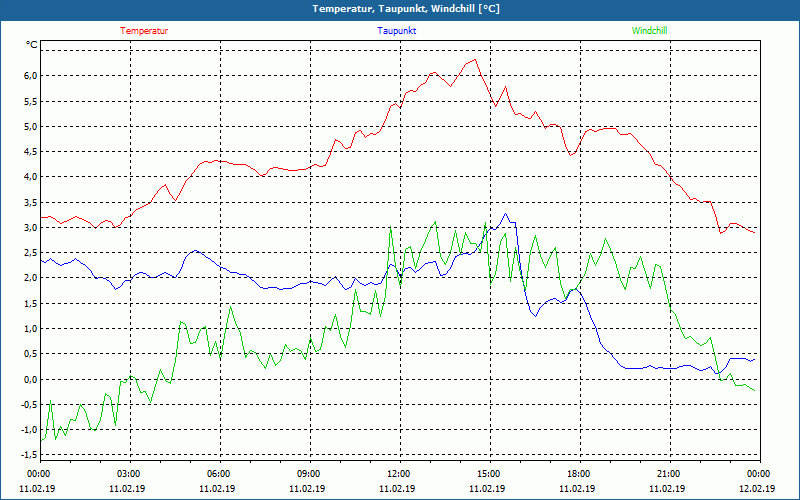This screenshot has width=800, height=500.
Task: Click the chart title Temperatur, Taupunkt, Windchill
Action: 406,9
